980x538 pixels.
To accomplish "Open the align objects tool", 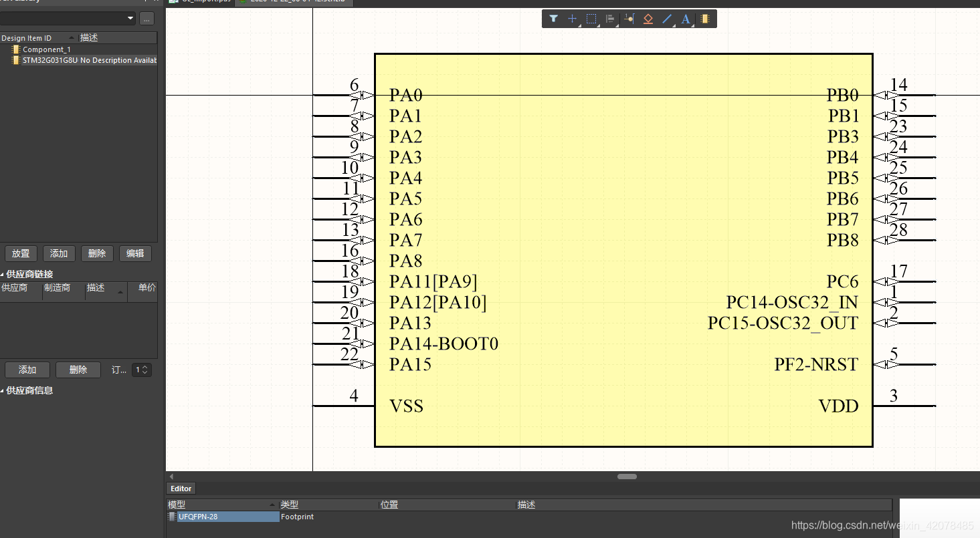I will tap(610, 19).
